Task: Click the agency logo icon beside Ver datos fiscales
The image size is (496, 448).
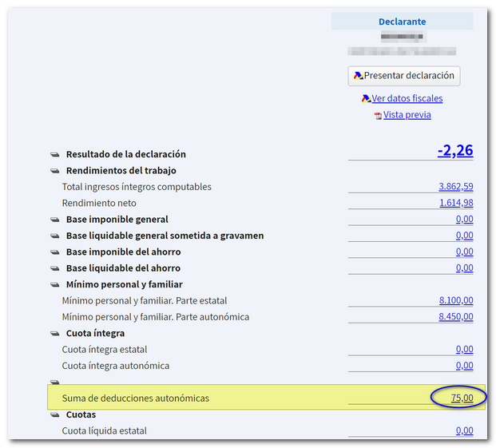Action: (x=366, y=99)
